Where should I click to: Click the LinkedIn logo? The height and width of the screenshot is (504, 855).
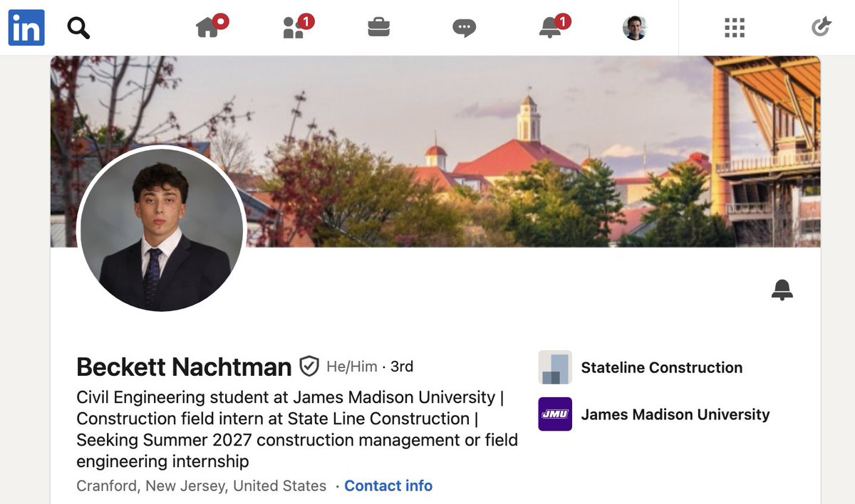click(26, 28)
